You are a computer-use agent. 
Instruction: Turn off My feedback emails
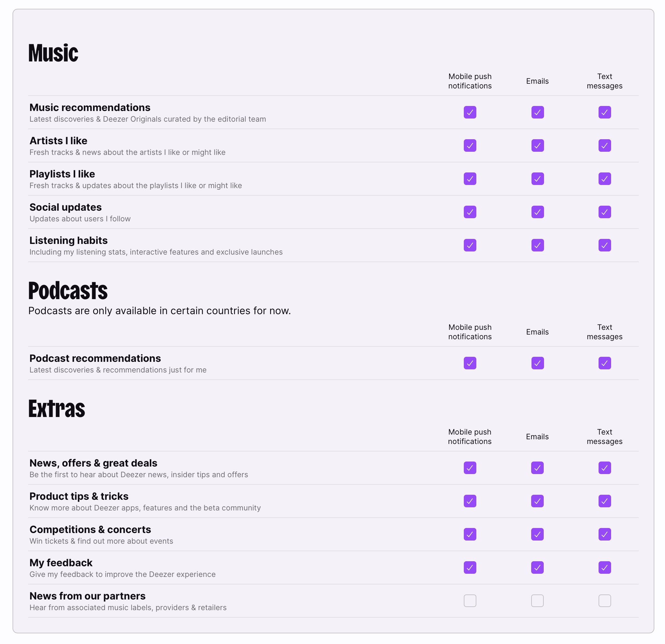coord(537,567)
